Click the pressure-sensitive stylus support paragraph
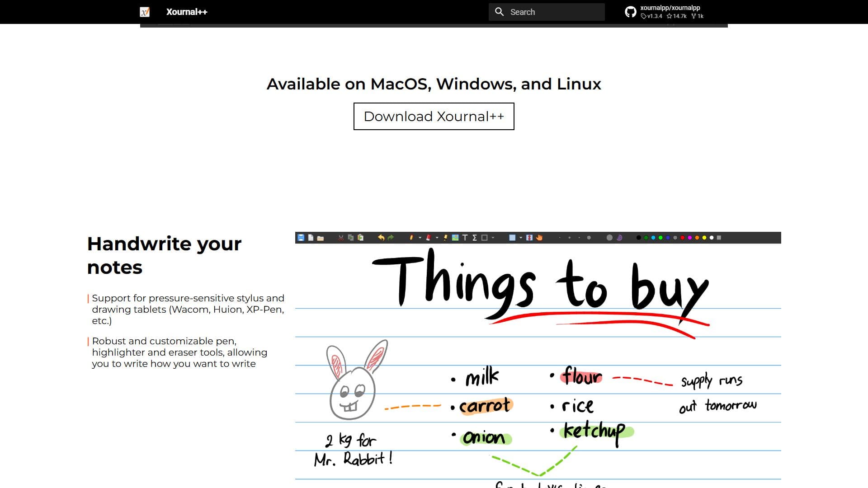This screenshot has height=488, width=868. click(x=188, y=310)
